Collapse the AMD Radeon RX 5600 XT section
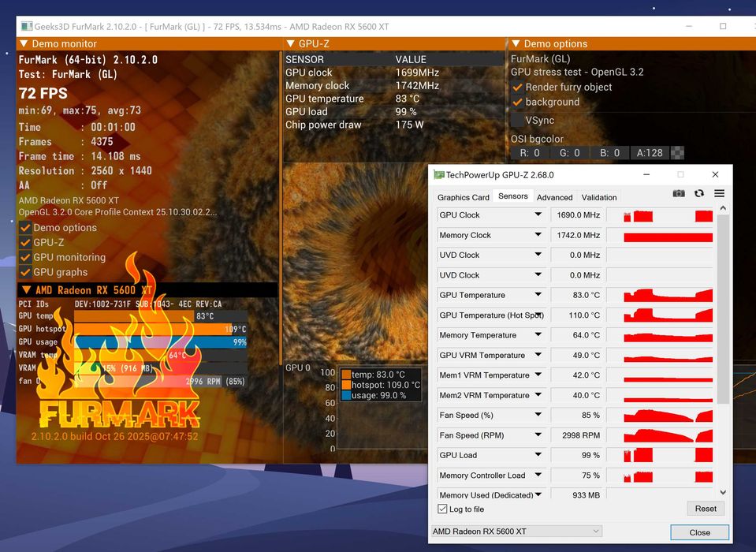This screenshot has width=756, height=552. point(26,289)
